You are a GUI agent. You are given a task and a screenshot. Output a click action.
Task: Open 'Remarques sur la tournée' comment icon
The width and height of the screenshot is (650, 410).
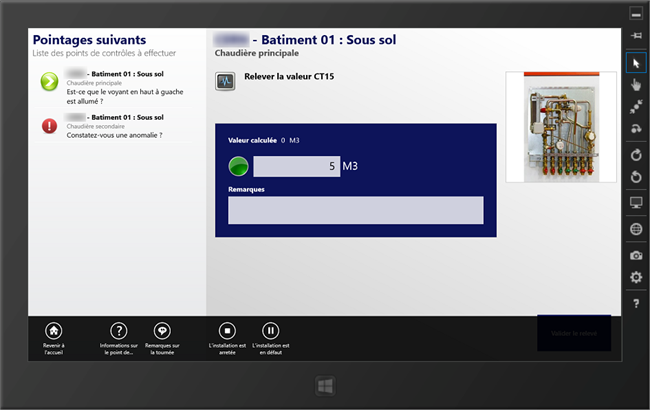click(162, 330)
